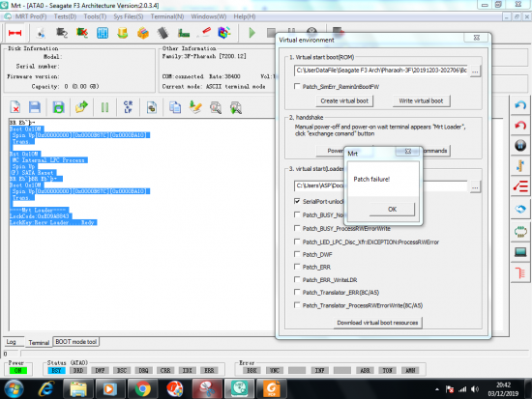Click the volume speaker tray icon
The width and height of the screenshot is (532, 399).
click(x=475, y=389)
